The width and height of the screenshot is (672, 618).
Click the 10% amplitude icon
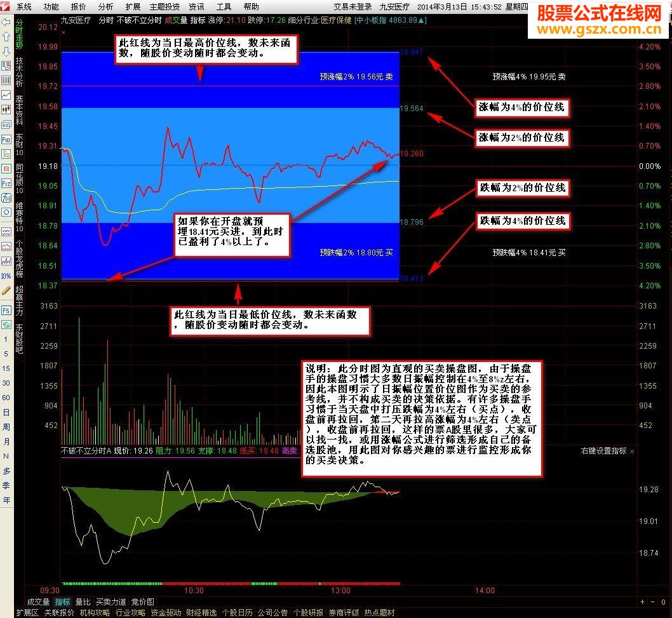tap(6, 276)
